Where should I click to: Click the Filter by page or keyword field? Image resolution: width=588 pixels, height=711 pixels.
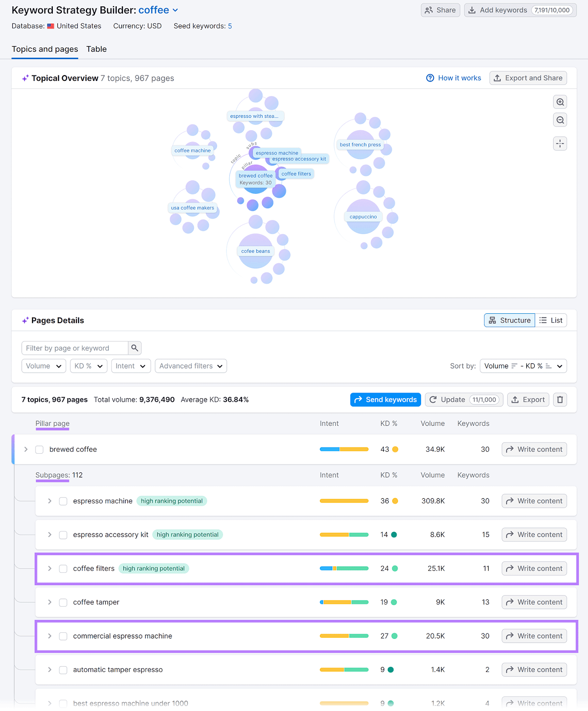tap(75, 348)
